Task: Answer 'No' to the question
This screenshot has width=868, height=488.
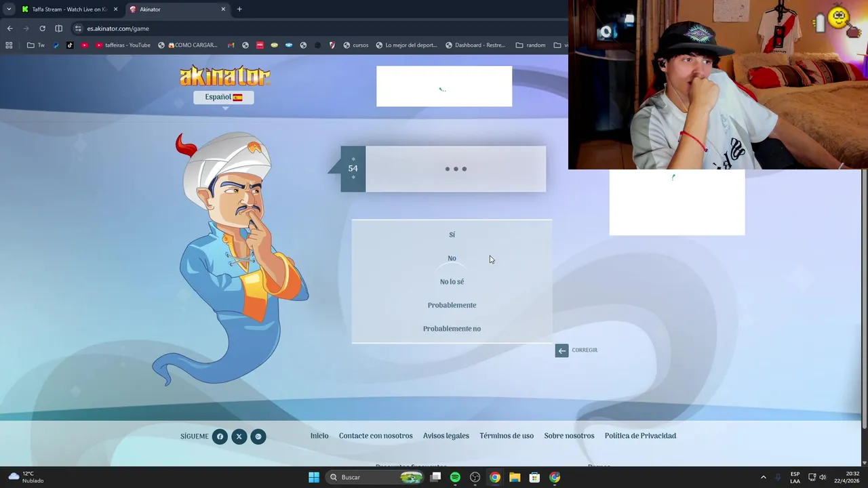Action: pos(452,258)
